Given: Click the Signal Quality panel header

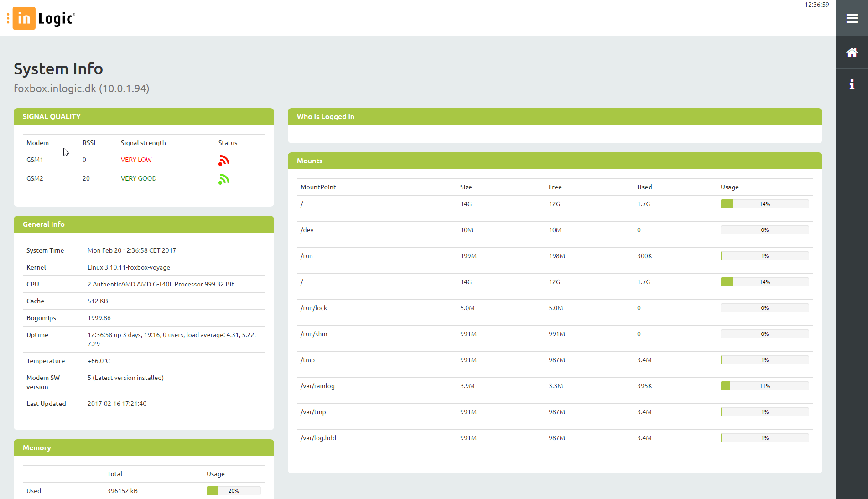Looking at the screenshot, I should 144,117.
